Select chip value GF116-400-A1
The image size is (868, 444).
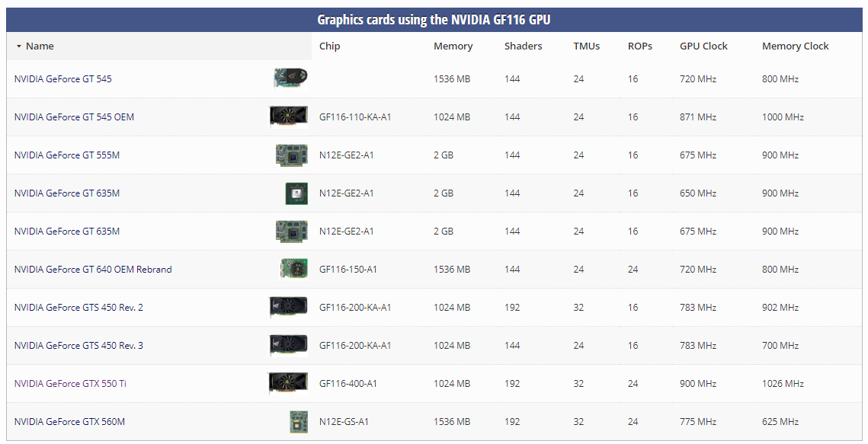(x=348, y=385)
